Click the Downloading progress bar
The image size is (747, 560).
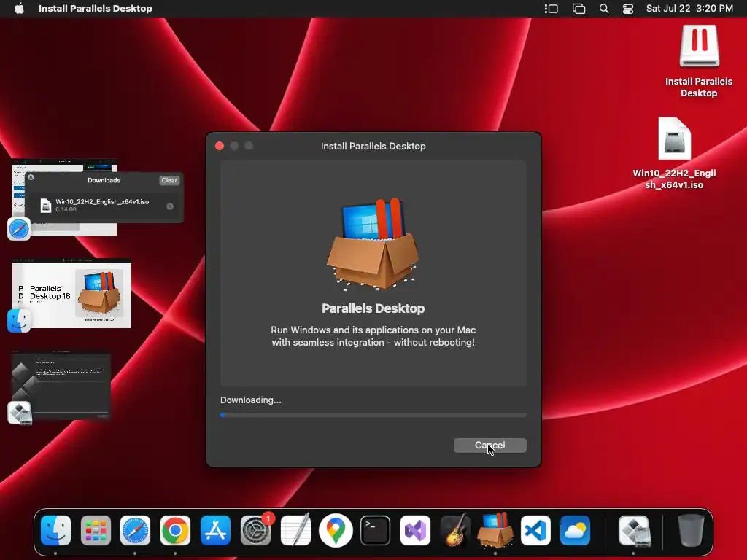tap(373, 415)
